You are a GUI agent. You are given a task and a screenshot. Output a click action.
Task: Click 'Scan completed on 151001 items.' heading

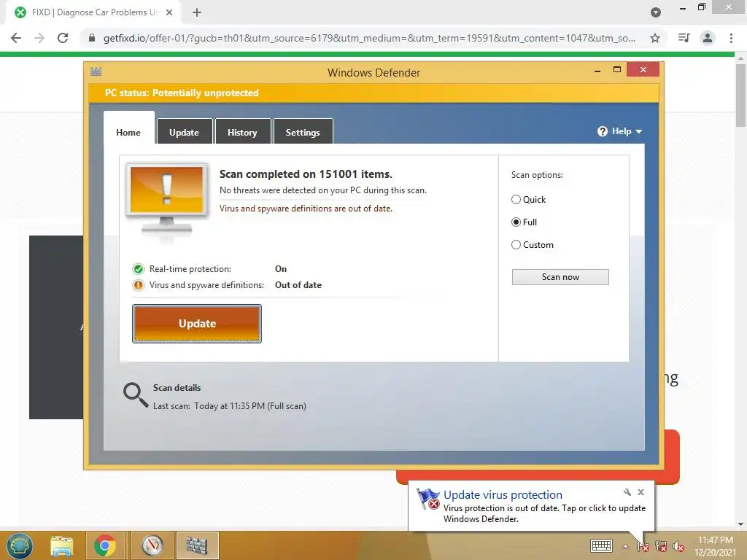(x=306, y=174)
